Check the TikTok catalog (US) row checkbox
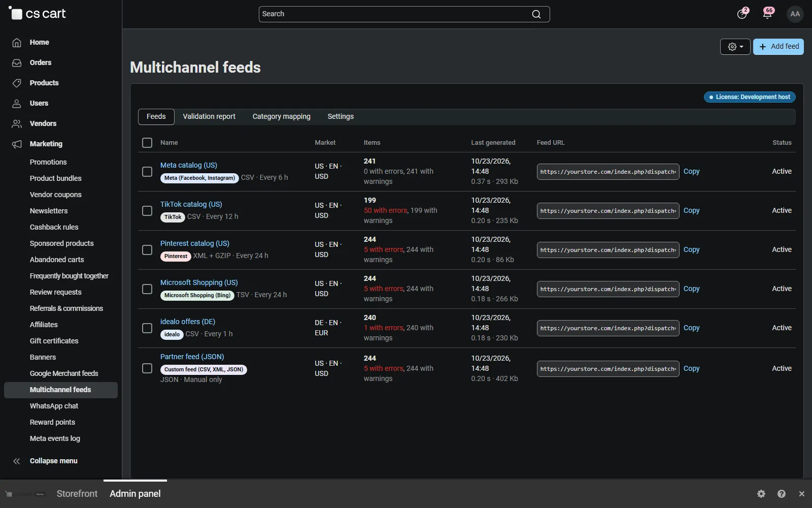This screenshot has width=812, height=508. tap(147, 211)
